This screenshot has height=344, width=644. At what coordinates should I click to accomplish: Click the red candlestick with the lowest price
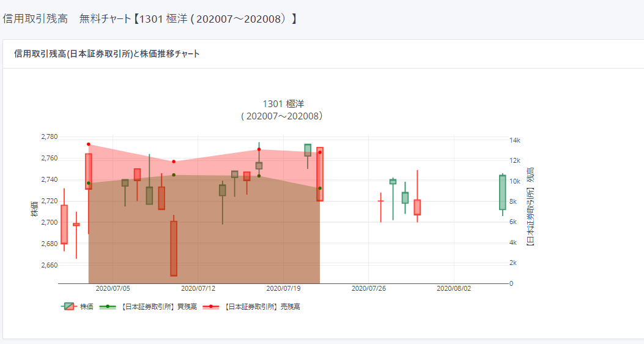click(174, 249)
